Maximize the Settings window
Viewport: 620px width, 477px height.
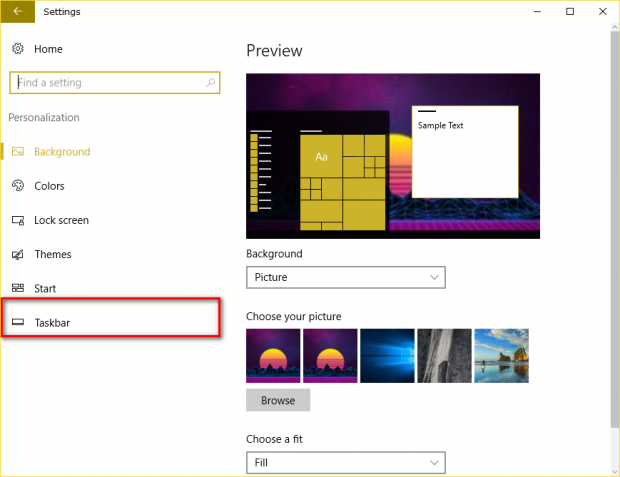[x=570, y=11]
